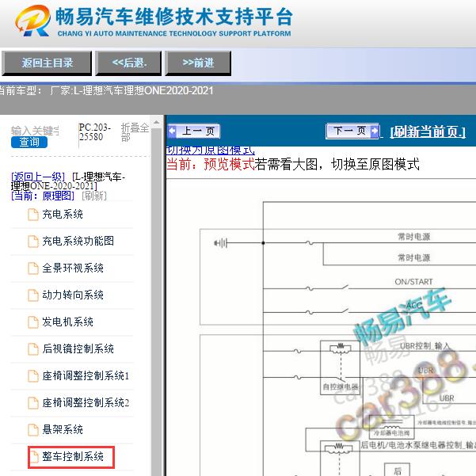476x476 pixels.
Task: Click 折叠全部 to collapse all
Action: pos(135,132)
